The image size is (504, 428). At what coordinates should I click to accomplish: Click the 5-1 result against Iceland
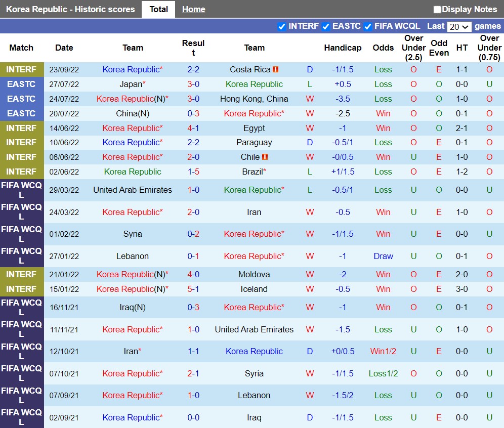(x=193, y=289)
